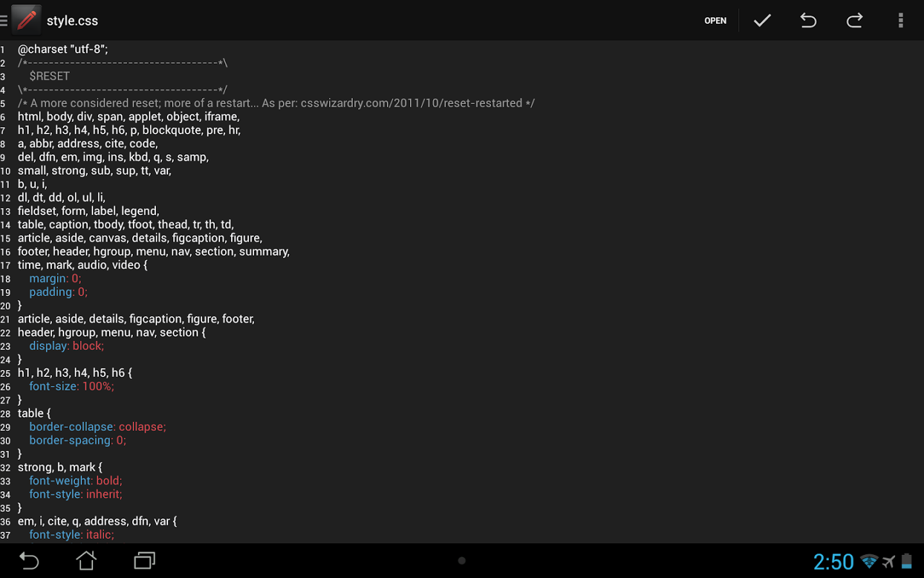Screen dimensions: 924x578
Task: Click the font-weight: bold; declaration
Action: pos(75,480)
